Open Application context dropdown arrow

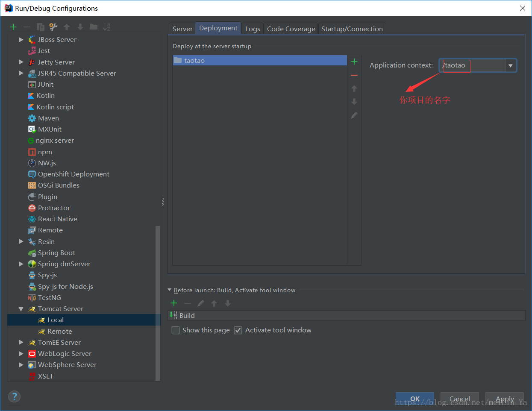(510, 66)
